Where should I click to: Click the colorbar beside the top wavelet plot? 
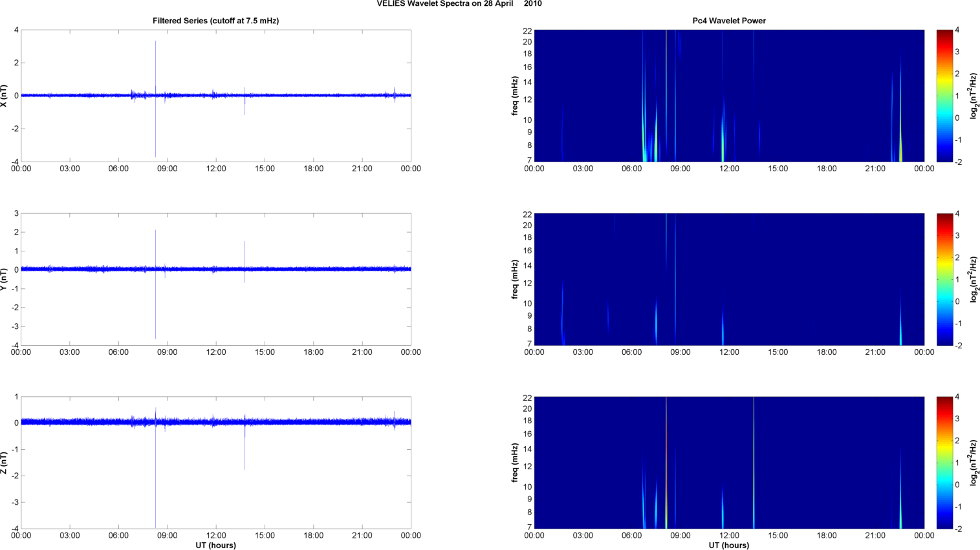(944, 96)
